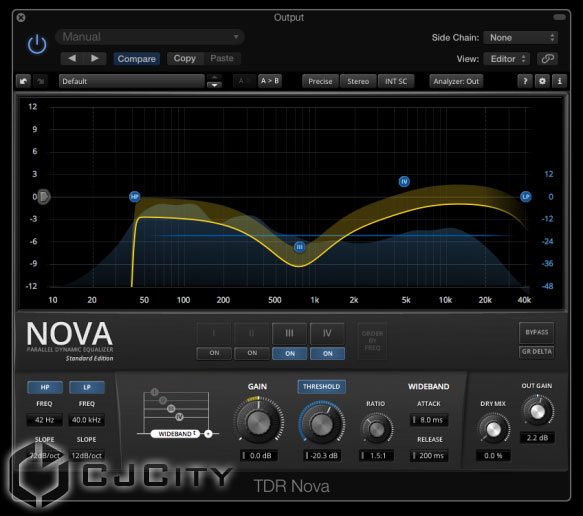The image size is (583, 516).
Task: Click the HP frequency field 42 Hz
Action: 45,420
